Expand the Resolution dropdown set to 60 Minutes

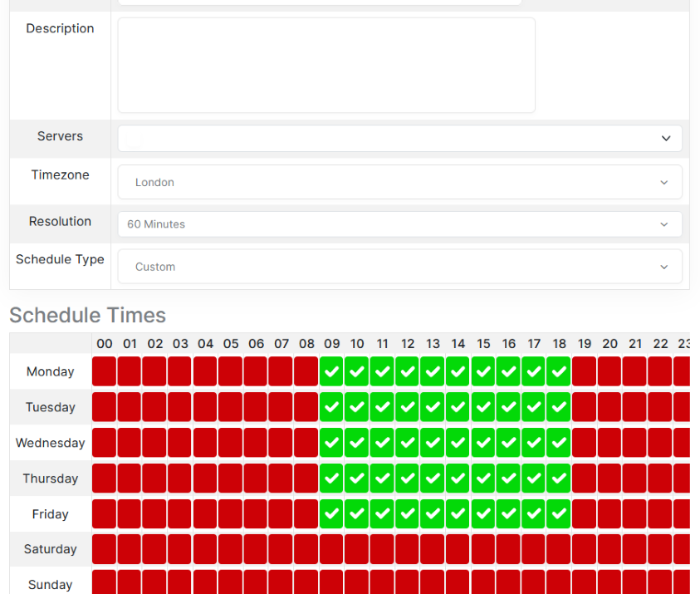pyautogui.click(x=399, y=224)
